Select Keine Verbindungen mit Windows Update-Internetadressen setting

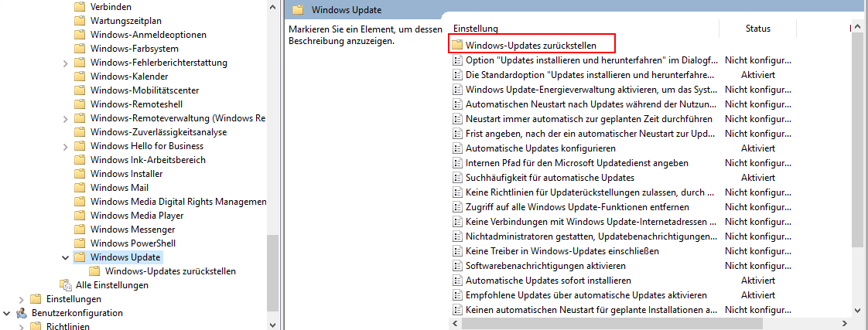(x=592, y=222)
